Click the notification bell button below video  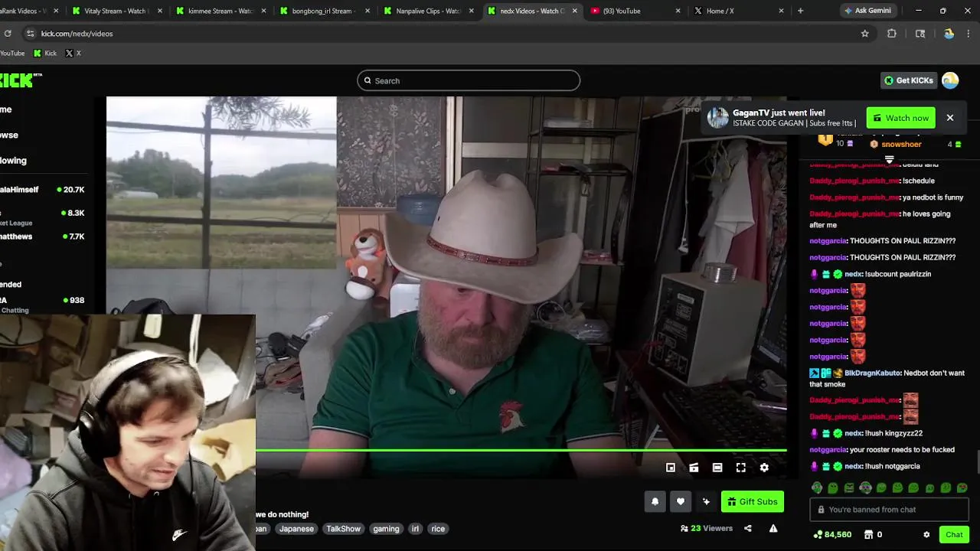coord(655,501)
